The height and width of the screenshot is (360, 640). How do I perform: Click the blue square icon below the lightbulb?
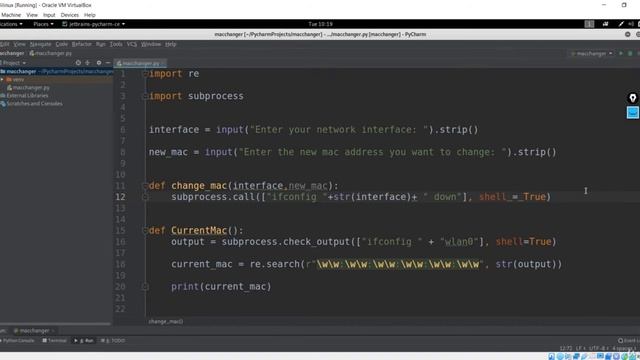click(633, 113)
